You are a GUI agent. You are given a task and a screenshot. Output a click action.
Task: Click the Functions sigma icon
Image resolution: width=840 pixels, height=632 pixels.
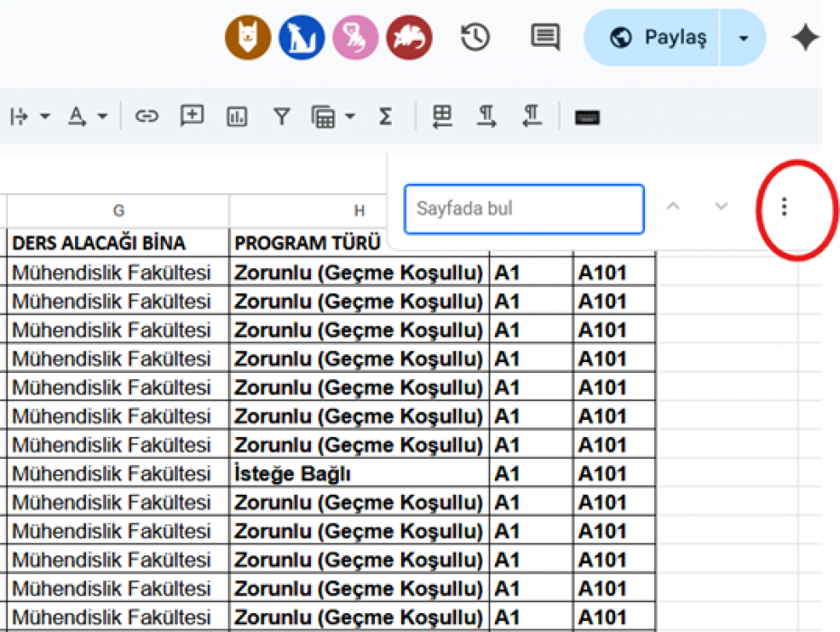click(386, 116)
